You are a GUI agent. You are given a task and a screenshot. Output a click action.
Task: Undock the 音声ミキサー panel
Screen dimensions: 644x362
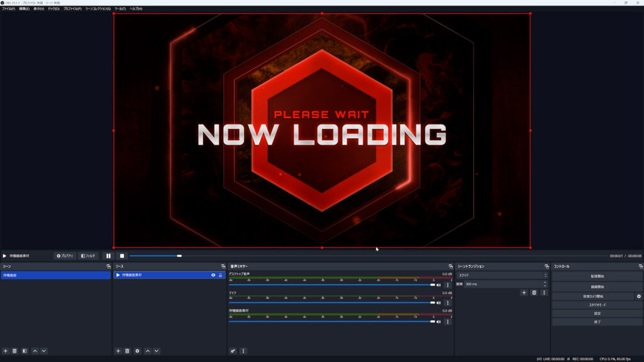click(450, 266)
